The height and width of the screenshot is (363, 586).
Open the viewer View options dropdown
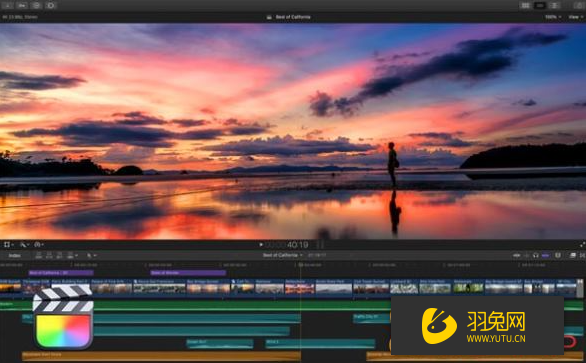[x=575, y=17]
